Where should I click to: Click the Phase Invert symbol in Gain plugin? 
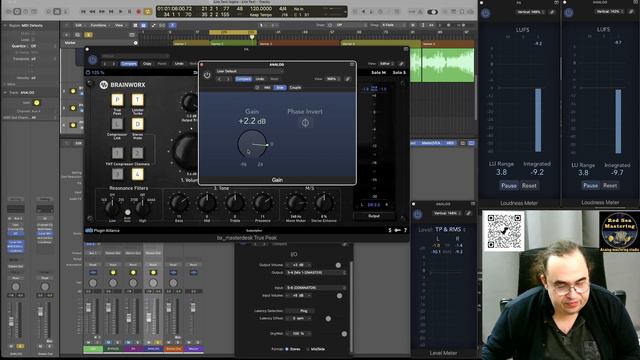(x=305, y=123)
